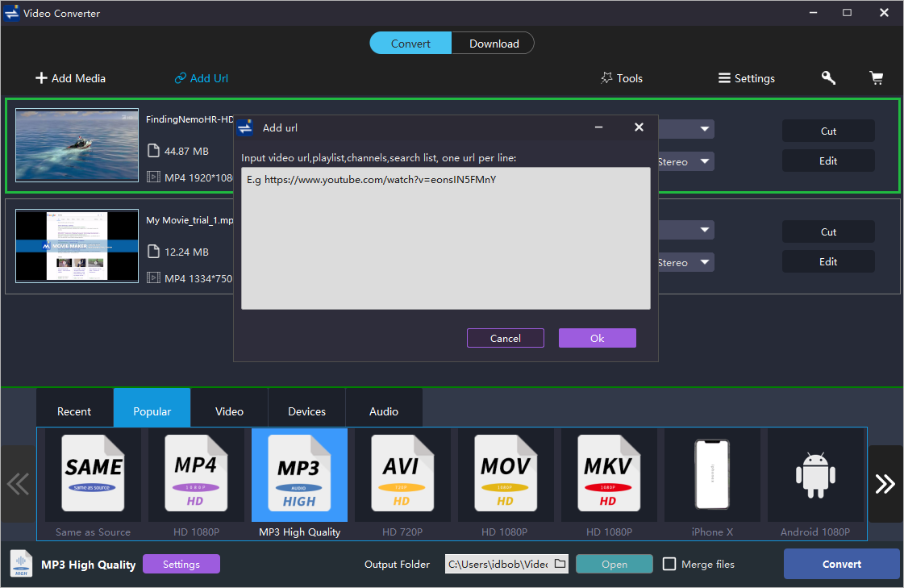The height and width of the screenshot is (588, 904).
Task: Select the Same as Source format icon
Action: 93,473
